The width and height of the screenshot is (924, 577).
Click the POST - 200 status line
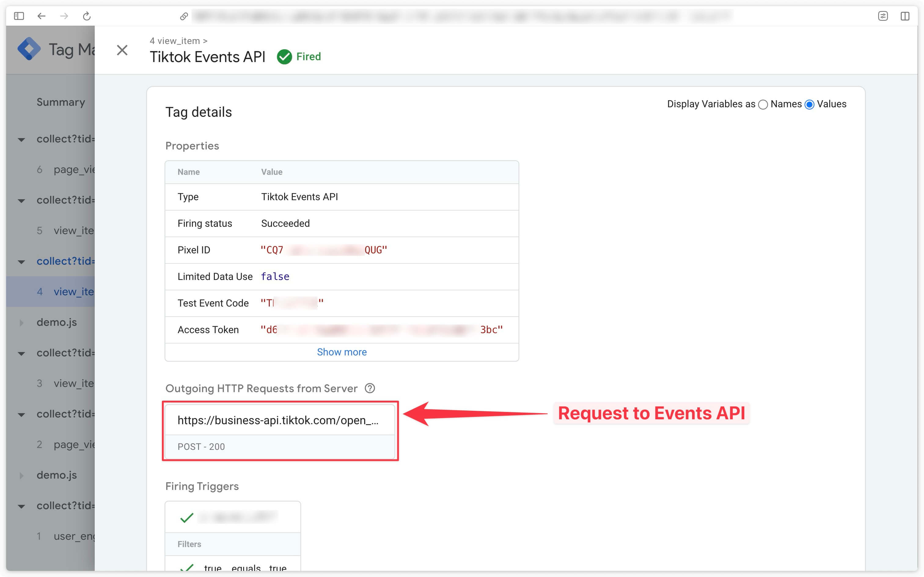[x=201, y=447]
